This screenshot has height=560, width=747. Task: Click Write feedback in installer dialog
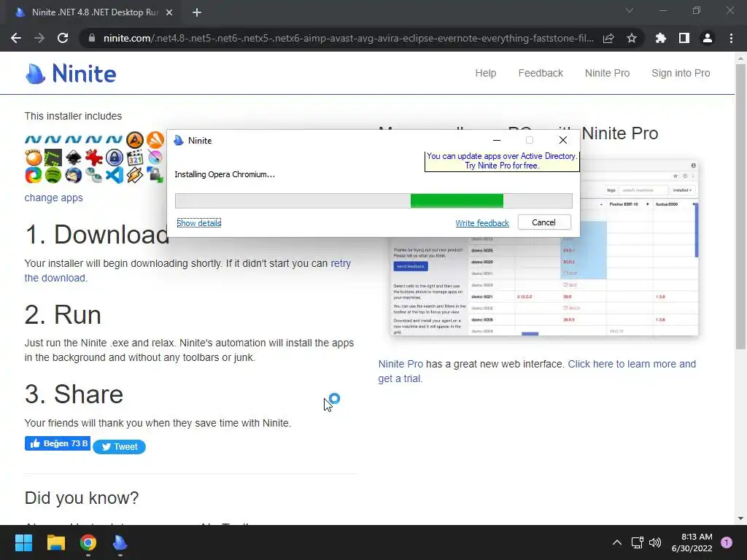(482, 223)
